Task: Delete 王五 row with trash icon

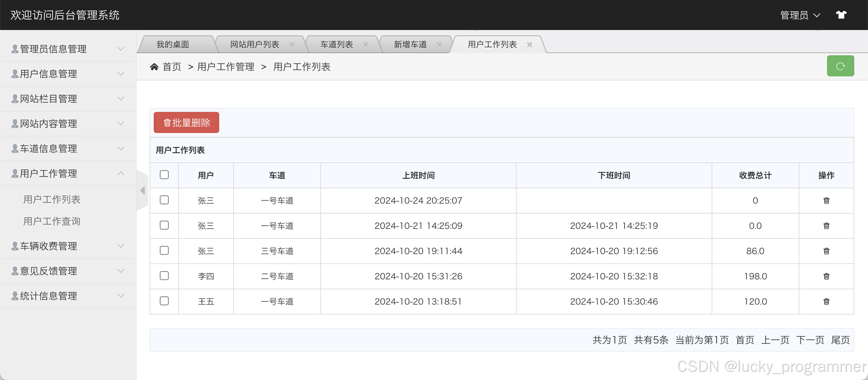Action: pyautogui.click(x=826, y=302)
